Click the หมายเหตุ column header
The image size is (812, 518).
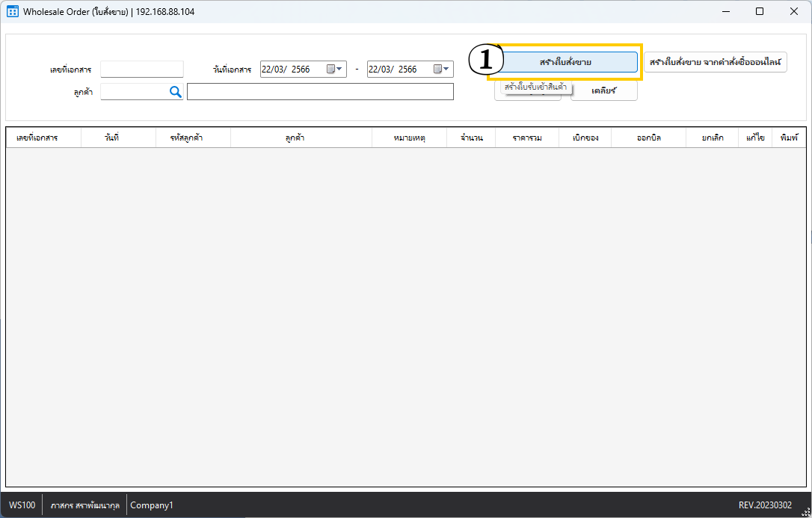click(409, 138)
